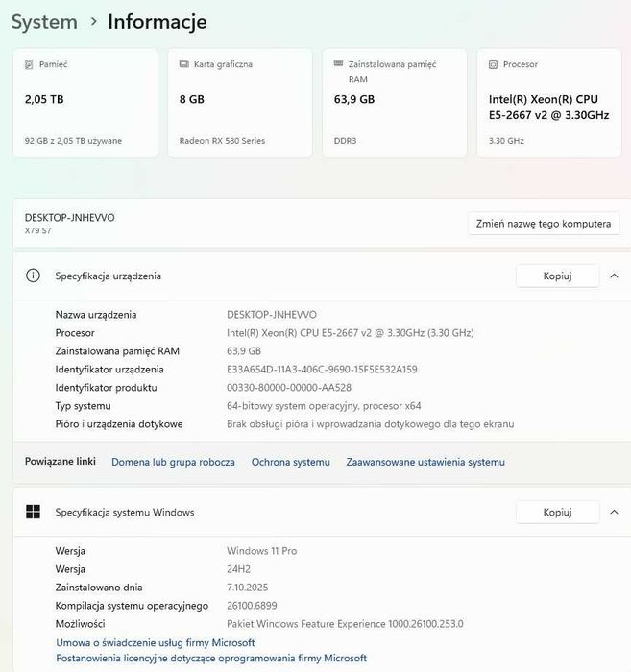Click the installed RAM card icon
This screenshot has height=672, width=631.
[x=337, y=64]
